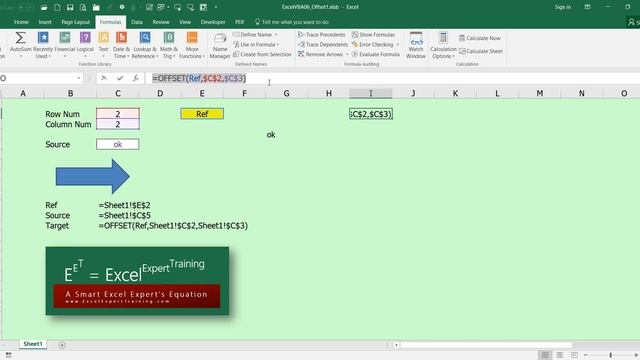Open the Data ribbon tab
The image size is (640, 360).
click(x=137, y=22)
